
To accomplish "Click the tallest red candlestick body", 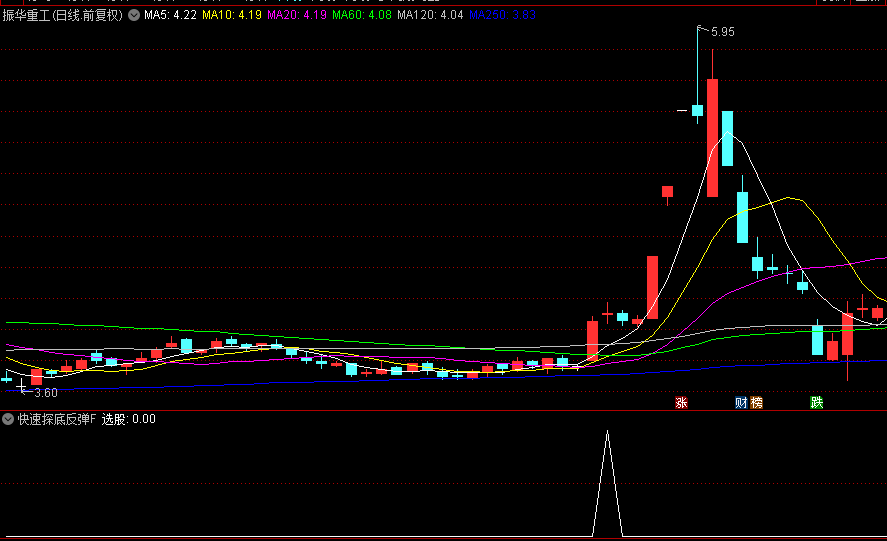I will 712,138.
